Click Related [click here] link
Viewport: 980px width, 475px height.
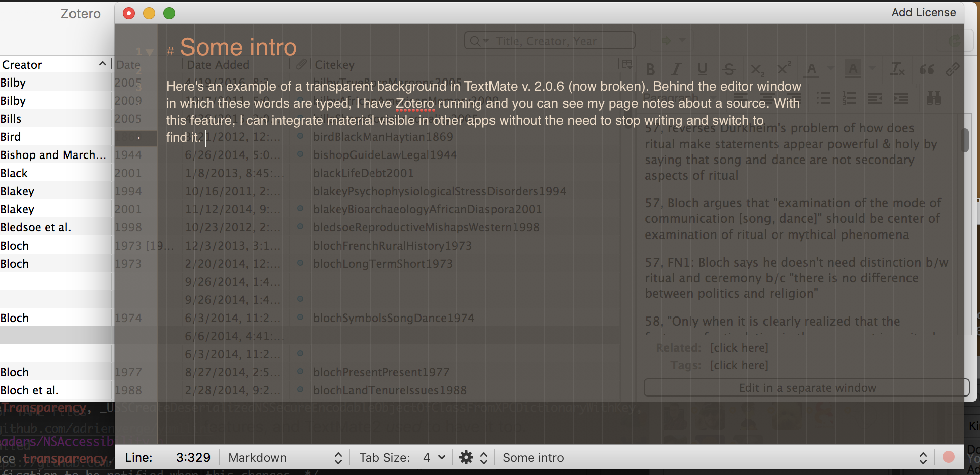point(739,348)
